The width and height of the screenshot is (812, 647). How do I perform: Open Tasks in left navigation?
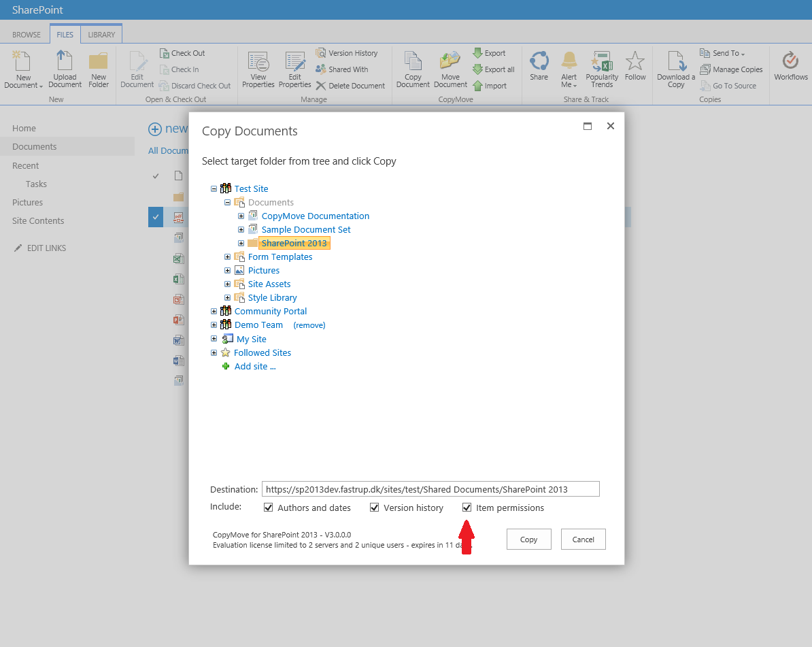click(36, 184)
